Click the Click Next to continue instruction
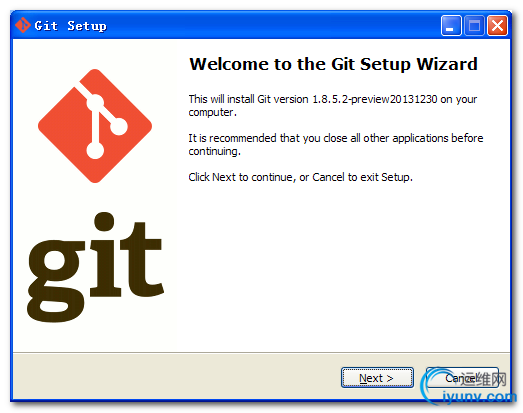This screenshot has width=523, height=413. pos(301,177)
